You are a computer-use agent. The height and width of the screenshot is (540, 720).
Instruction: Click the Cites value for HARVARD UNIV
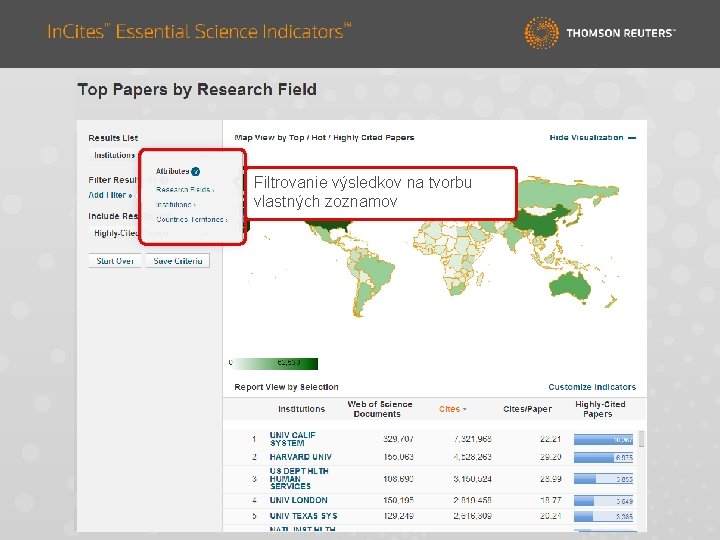click(x=472, y=457)
